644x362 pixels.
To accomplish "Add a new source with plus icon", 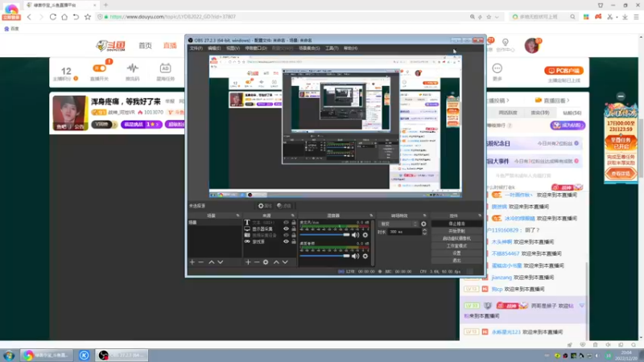I will tap(248, 262).
